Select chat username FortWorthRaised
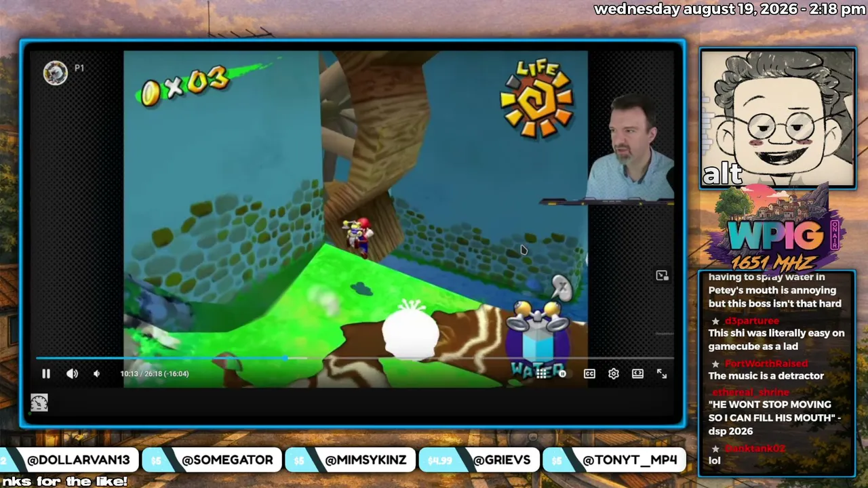 coord(766,364)
